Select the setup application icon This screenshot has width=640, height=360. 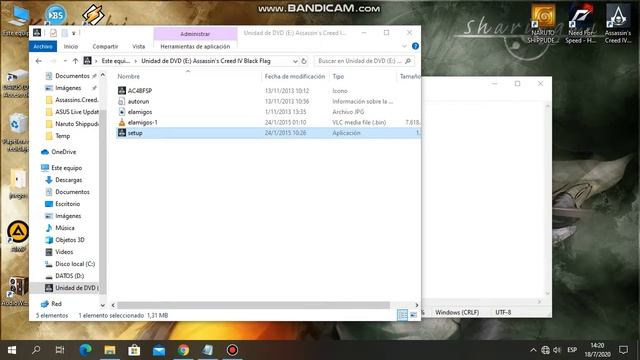click(122, 133)
